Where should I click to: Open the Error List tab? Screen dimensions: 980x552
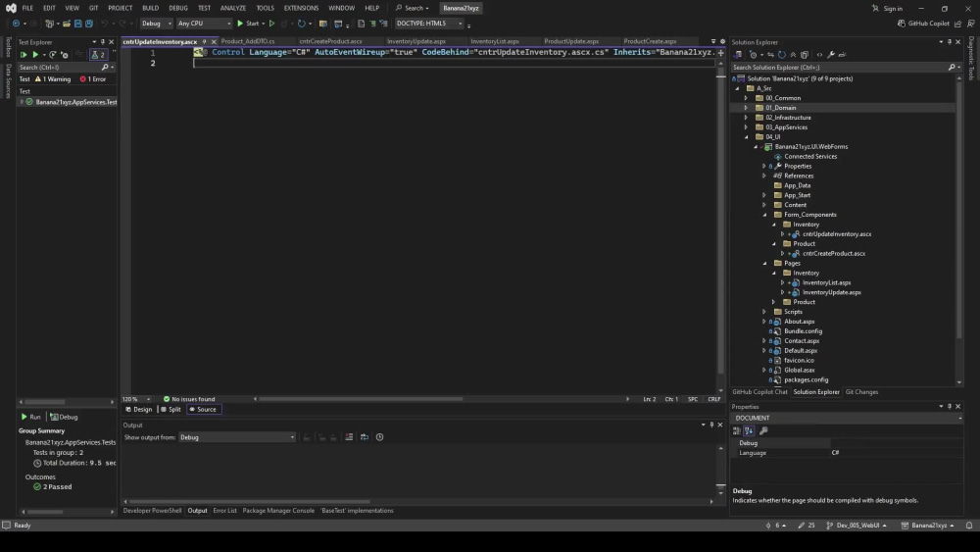point(224,511)
